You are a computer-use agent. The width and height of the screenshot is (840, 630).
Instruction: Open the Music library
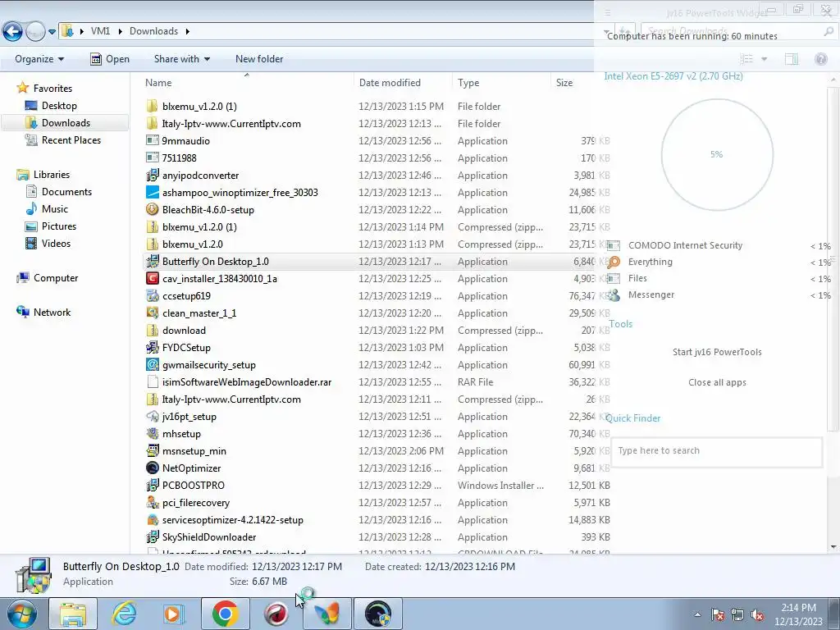tap(55, 209)
